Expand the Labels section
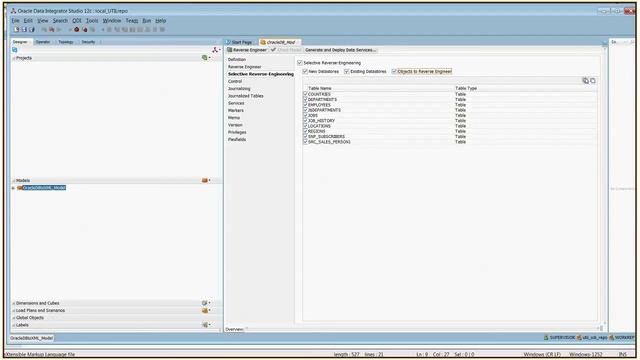 pos(13,325)
